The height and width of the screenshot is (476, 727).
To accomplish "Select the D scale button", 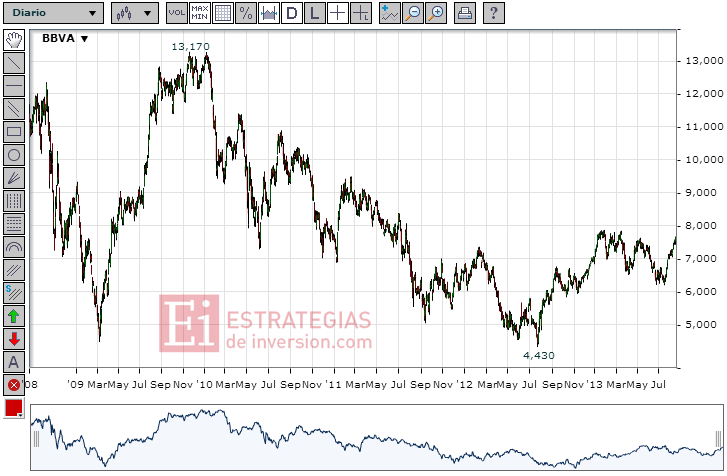I will (x=292, y=13).
